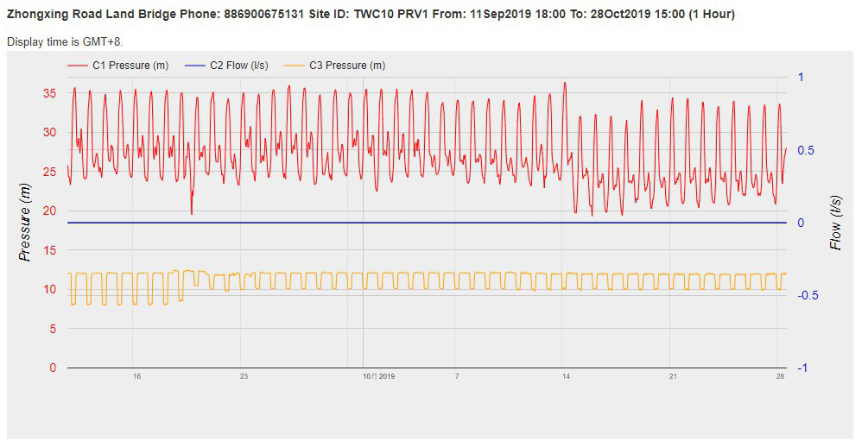
Task: Click the right 'Flow (l/s)' axis title
Action: click(835, 223)
